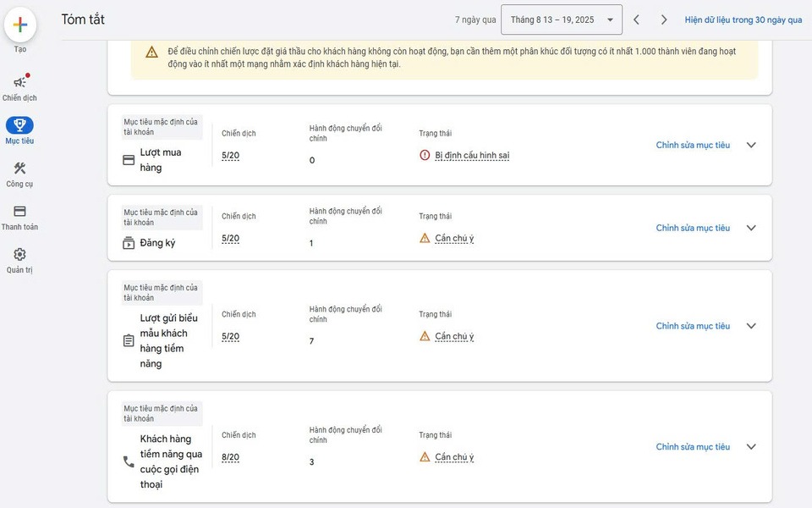This screenshot has width=812, height=508.
Task: Click Chỉnh sửa mục tiêu for Lượt mua hàng
Action: point(693,145)
